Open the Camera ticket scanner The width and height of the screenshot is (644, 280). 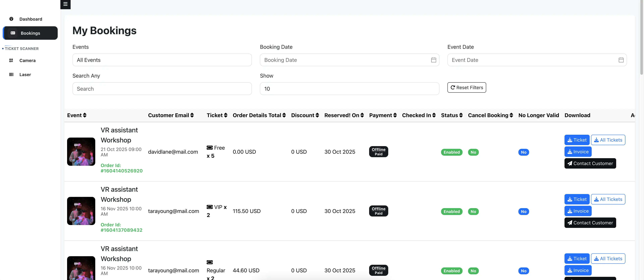tap(27, 60)
